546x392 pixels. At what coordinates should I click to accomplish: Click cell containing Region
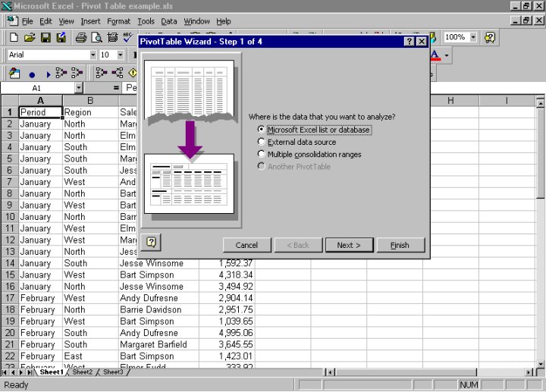click(90, 112)
